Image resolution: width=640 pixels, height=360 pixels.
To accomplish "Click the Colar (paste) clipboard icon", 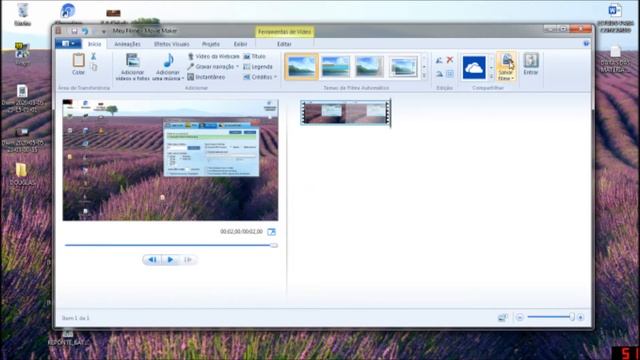I will click(78, 60).
